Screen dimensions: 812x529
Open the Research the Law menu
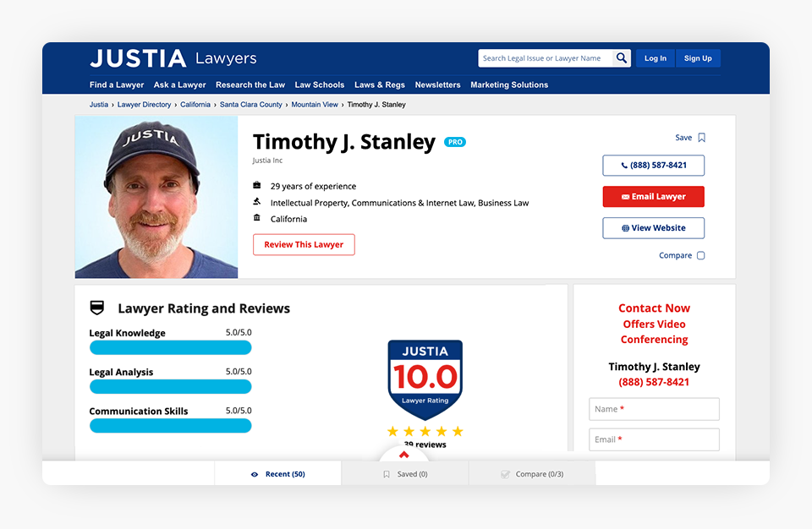coord(250,85)
